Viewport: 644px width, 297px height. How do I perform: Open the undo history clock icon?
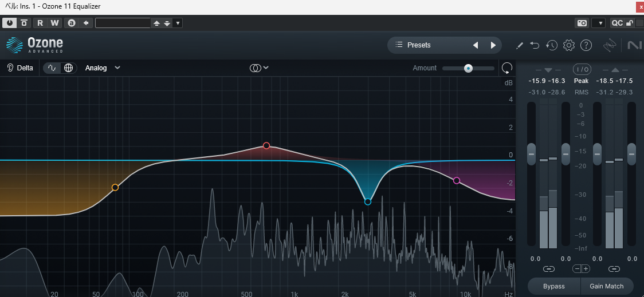pyautogui.click(x=552, y=45)
